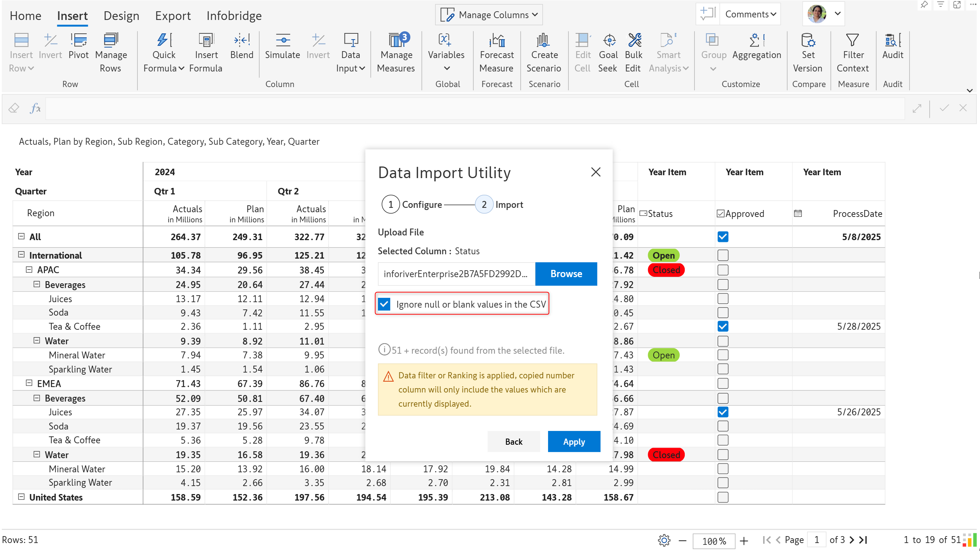Click the Forecast Measure icon
The height and width of the screenshot is (551, 980).
[x=497, y=40]
